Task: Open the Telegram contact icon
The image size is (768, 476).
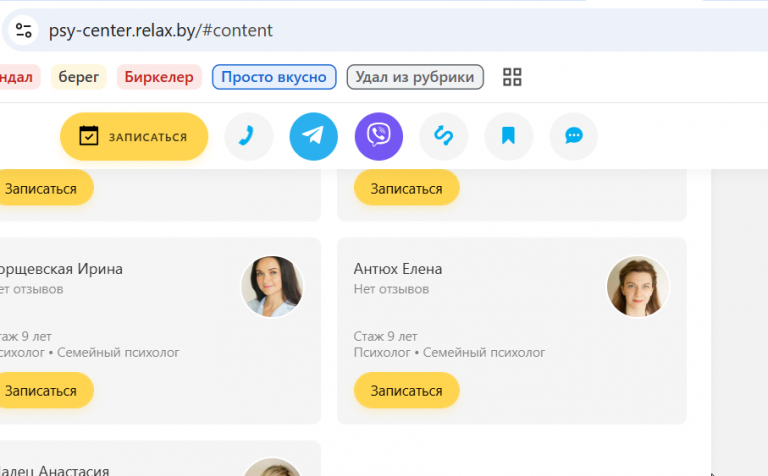Action: (313, 137)
